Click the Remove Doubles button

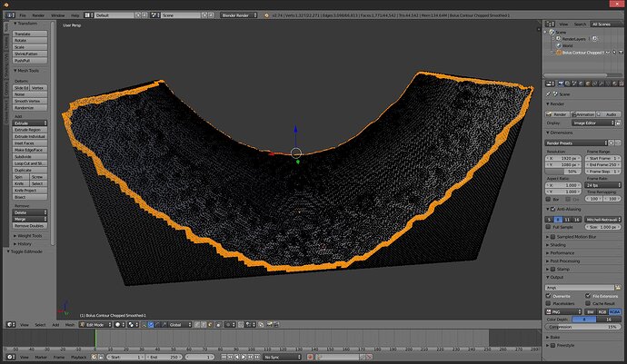(x=30, y=226)
